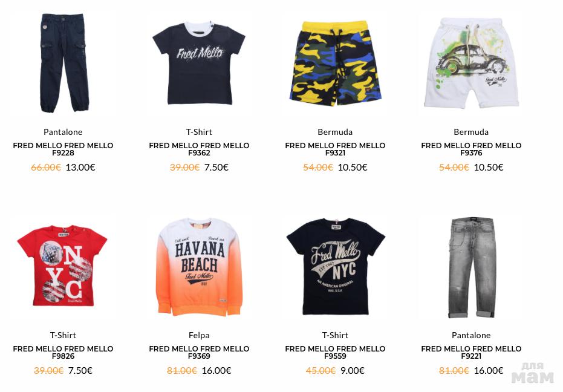Click the FRED MELLO F9376 product title

point(471,149)
